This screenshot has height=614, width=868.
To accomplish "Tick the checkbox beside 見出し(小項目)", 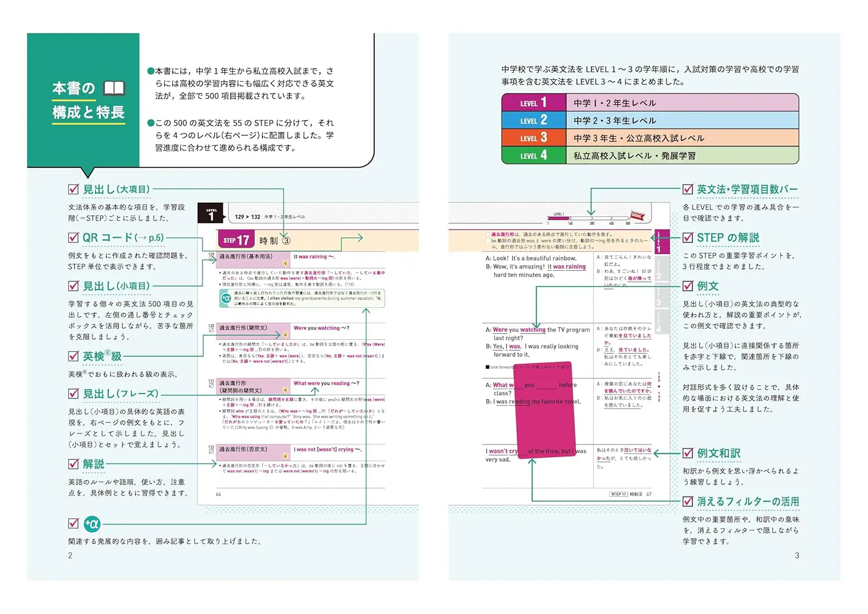I will click(73, 286).
